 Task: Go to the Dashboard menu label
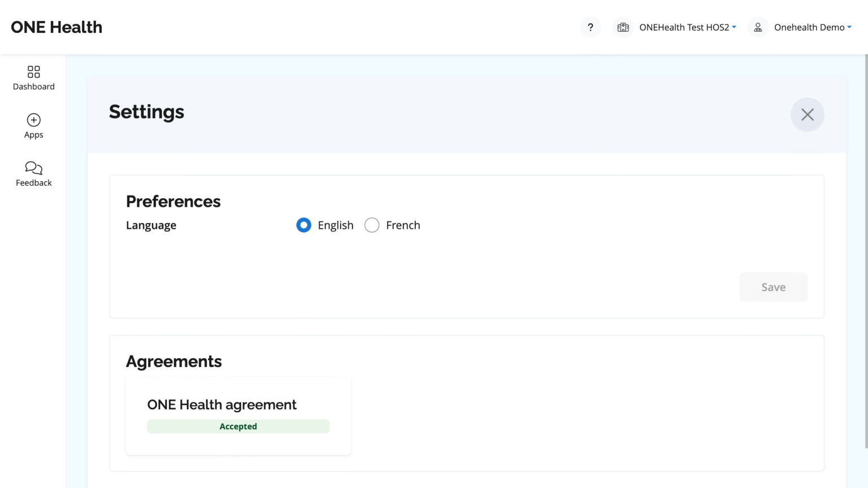tap(34, 86)
